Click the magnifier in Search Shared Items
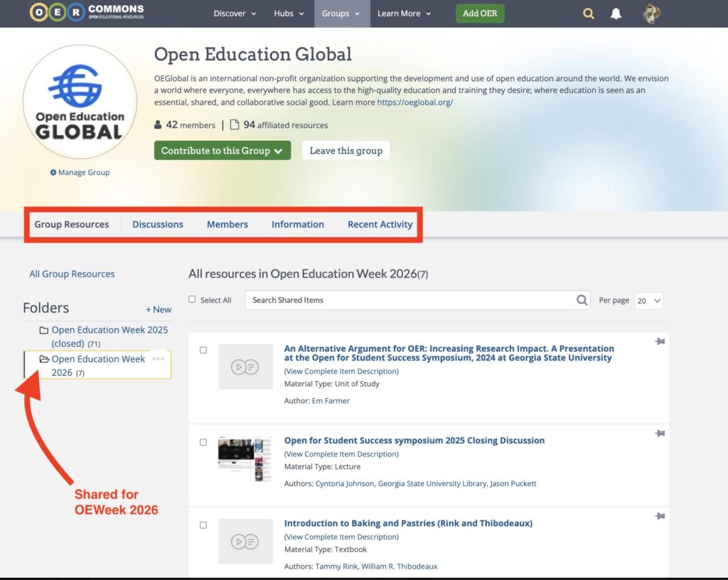Screen dimensions: 728x580 click(x=582, y=301)
